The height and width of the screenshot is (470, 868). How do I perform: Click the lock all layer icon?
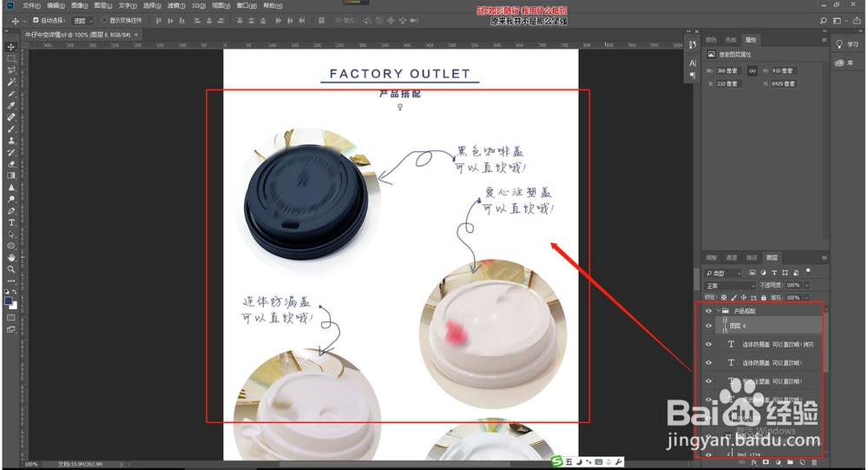763,298
